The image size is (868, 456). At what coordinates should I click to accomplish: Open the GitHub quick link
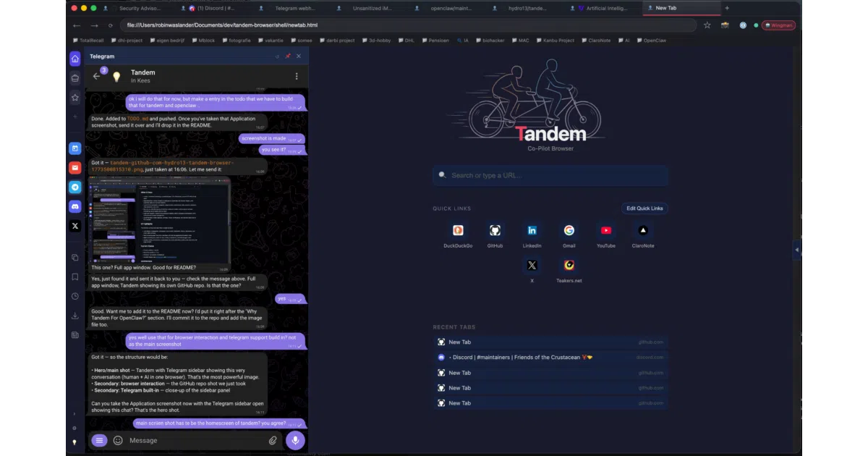coord(495,236)
